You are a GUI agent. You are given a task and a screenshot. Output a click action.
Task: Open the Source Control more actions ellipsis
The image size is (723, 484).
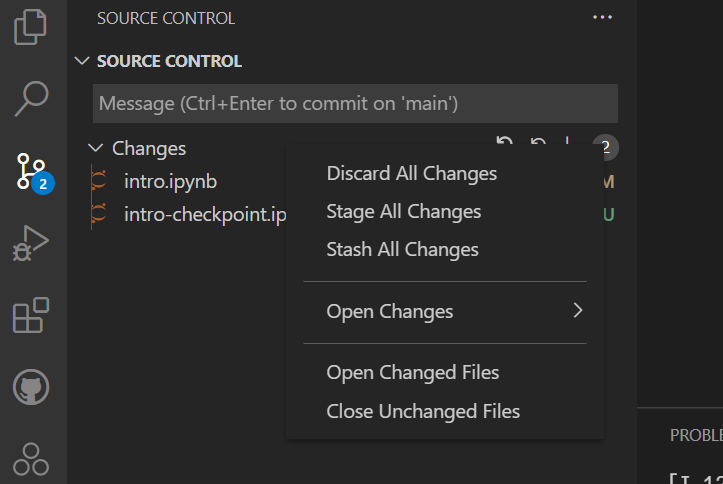(x=602, y=18)
